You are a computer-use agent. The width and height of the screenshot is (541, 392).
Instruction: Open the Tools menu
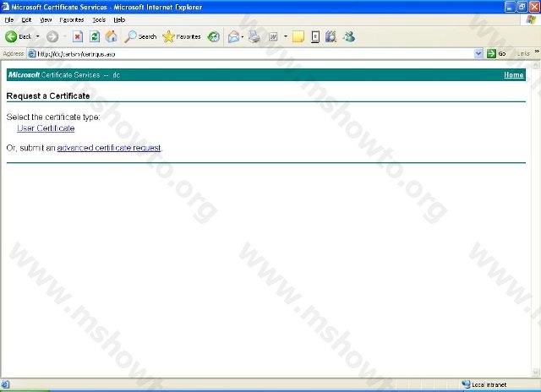pos(99,19)
